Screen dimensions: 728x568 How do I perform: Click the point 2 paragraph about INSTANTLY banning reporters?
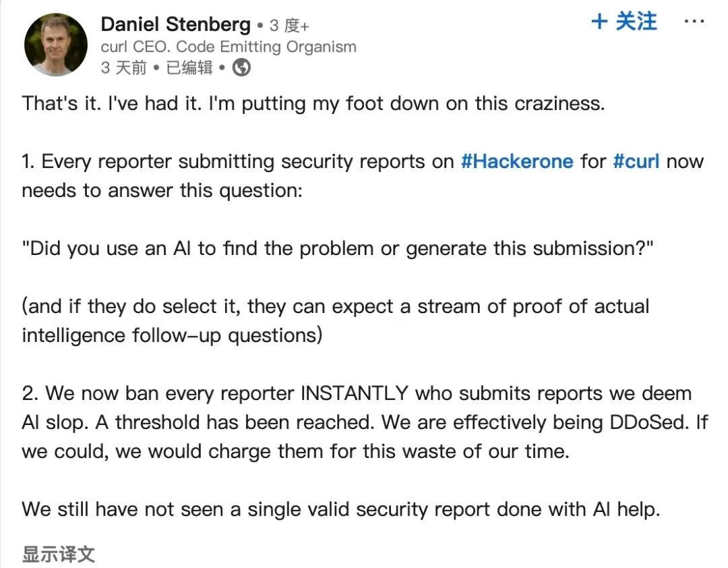365,422
